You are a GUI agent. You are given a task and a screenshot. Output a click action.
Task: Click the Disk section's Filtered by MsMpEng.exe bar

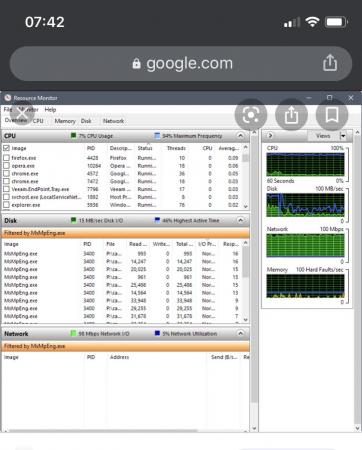[126, 233]
